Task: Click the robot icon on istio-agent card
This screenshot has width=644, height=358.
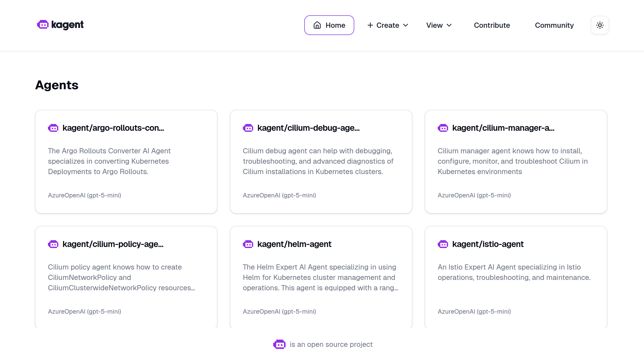Action: (x=443, y=244)
